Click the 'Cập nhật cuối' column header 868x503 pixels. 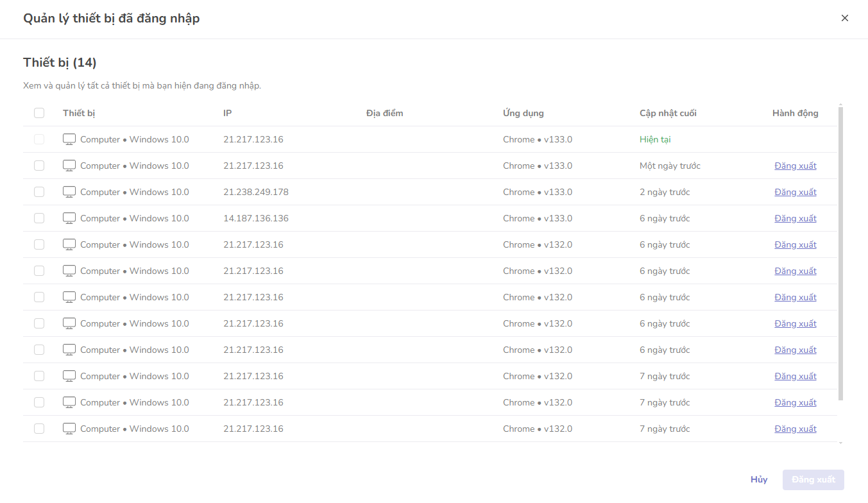(667, 113)
